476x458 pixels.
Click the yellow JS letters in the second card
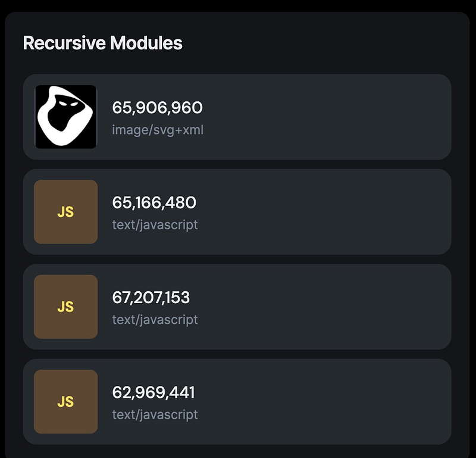pos(65,212)
